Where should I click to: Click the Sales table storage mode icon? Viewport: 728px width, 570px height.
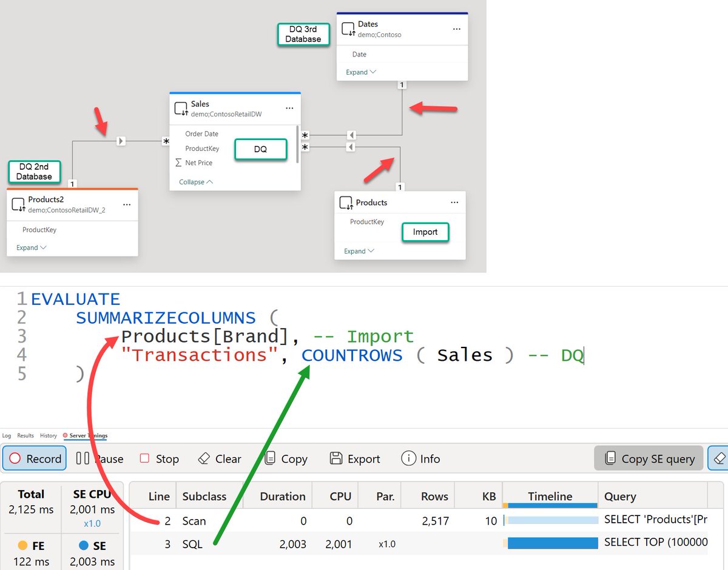click(181, 109)
